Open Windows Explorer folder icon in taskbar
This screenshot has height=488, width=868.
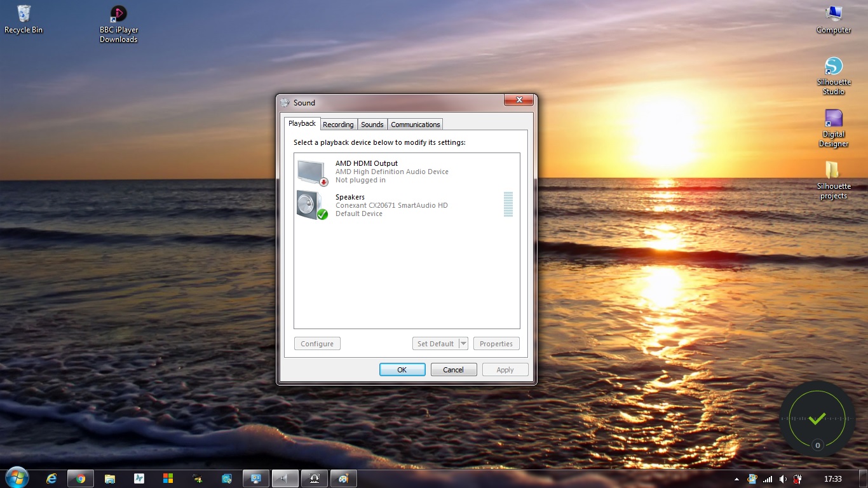pos(110,478)
